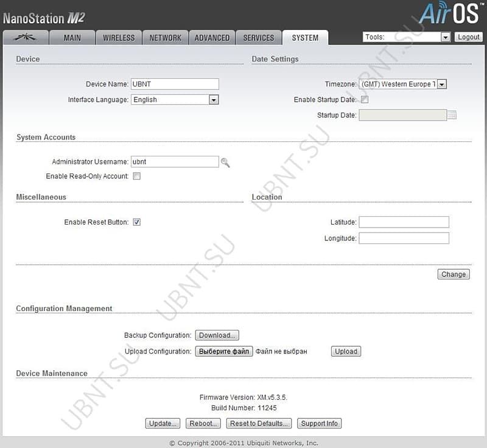This screenshot has width=487, height=448.
Task: Select the SYSTEM tab
Action: click(x=305, y=38)
